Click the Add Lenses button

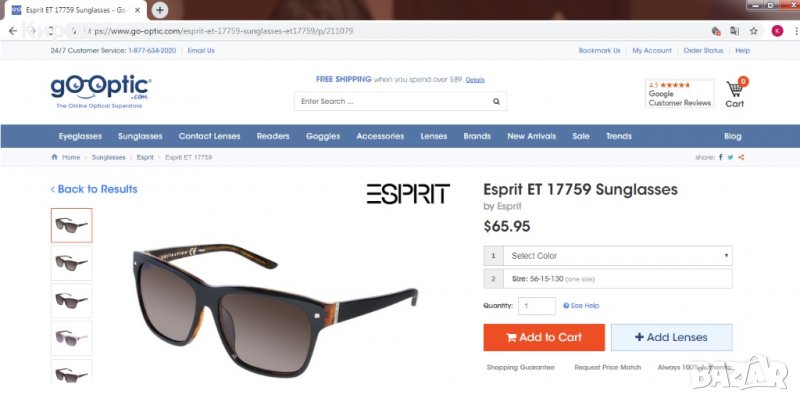click(x=671, y=337)
